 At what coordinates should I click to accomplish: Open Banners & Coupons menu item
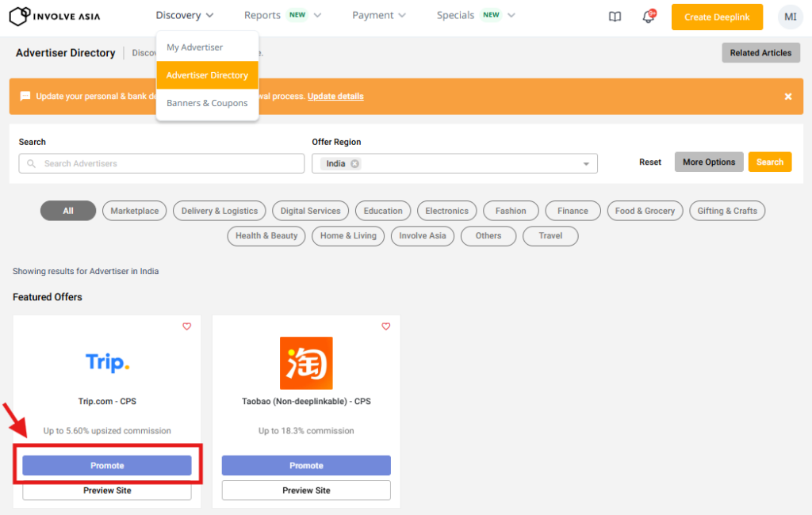[207, 103]
